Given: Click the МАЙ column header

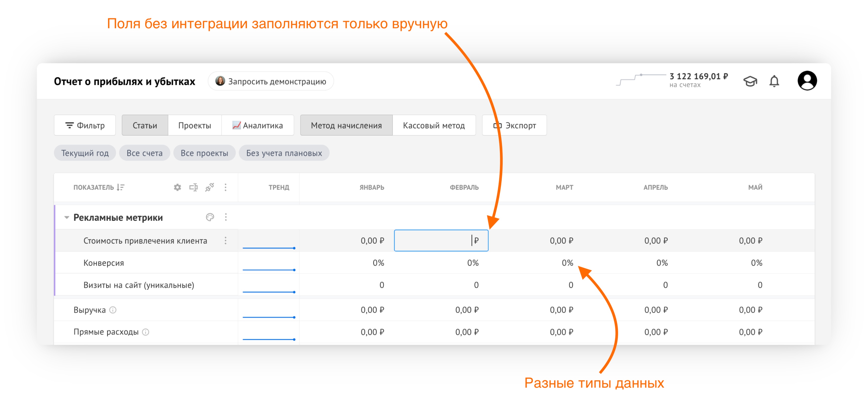Looking at the screenshot, I should pyautogui.click(x=755, y=187).
